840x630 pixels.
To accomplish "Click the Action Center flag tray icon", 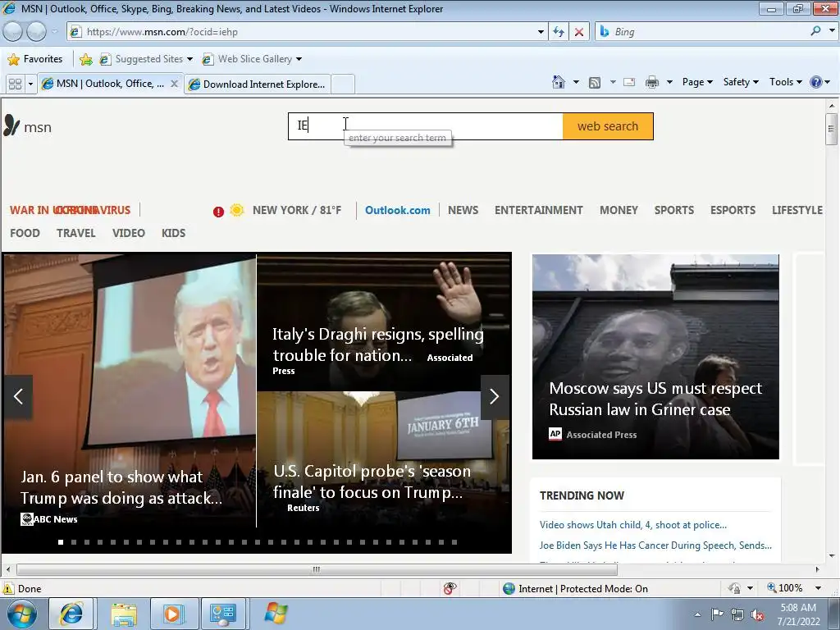I will [717, 614].
